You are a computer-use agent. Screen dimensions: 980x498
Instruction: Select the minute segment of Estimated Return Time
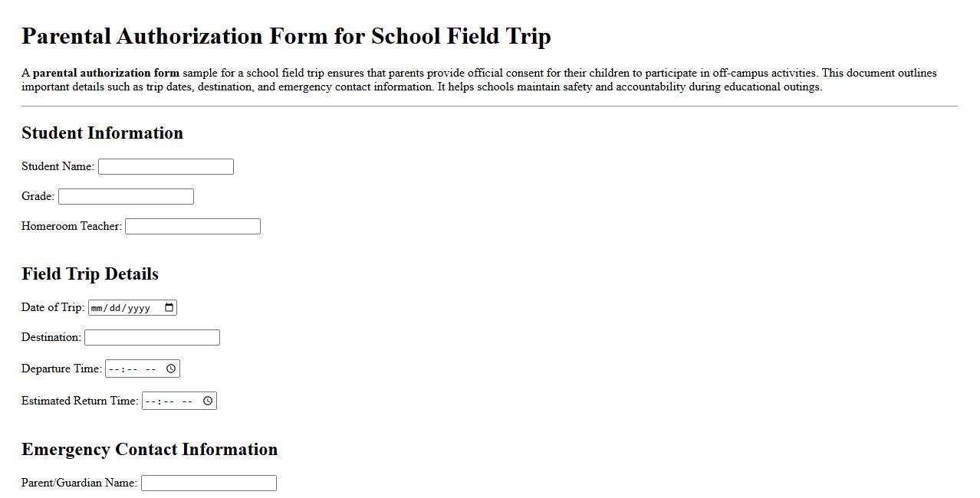click(x=167, y=400)
